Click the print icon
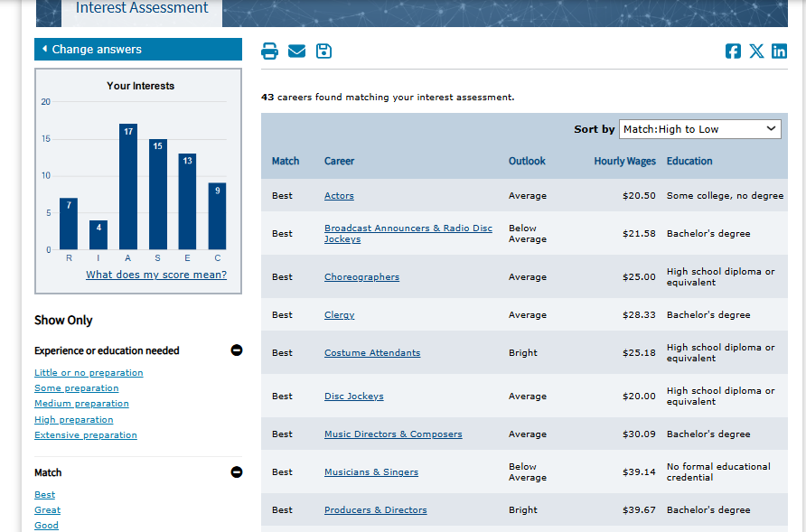This screenshot has height=532, width=806. 269,51
